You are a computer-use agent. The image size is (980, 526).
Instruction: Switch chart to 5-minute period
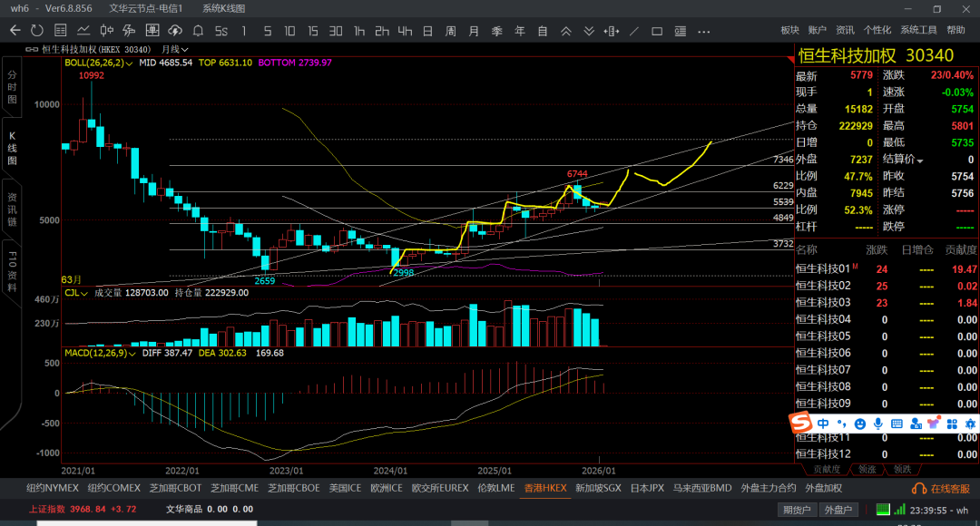click(267, 31)
